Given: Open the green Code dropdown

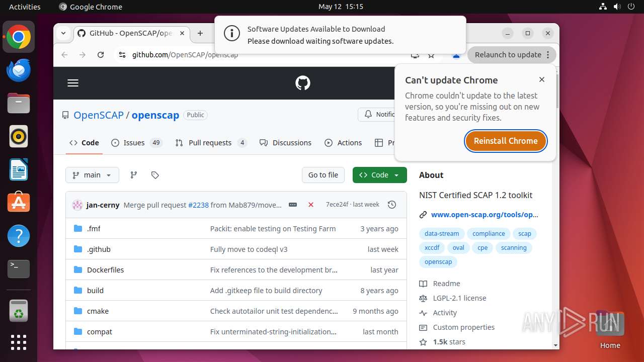Looking at the screenshot, I should click(380, 175).
